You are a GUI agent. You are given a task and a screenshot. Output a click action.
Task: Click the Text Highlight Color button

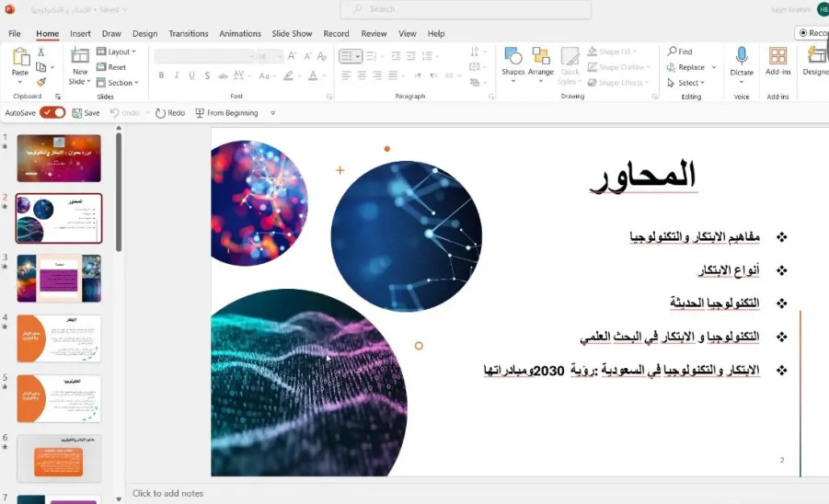(x=288, y=75)
